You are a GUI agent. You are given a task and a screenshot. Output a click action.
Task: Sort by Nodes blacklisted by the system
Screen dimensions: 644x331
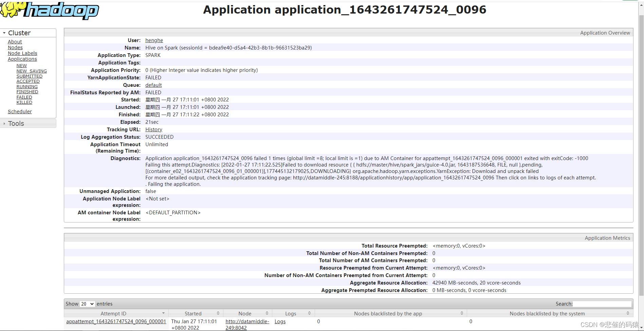pos(550,313)
